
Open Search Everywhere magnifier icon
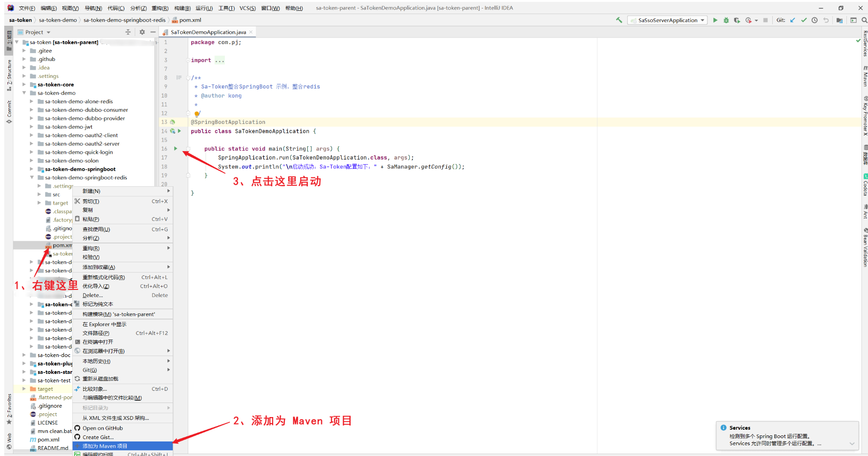click(864, 20)
